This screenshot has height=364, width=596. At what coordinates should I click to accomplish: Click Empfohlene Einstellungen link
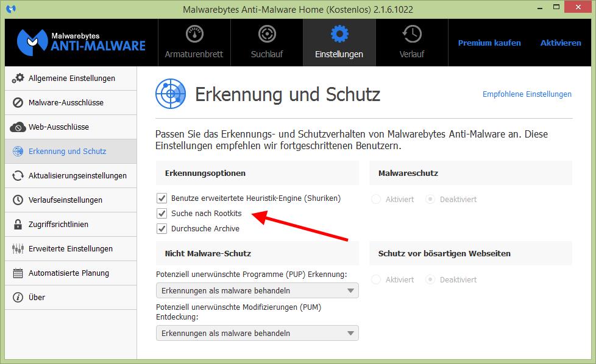point(527,94)
